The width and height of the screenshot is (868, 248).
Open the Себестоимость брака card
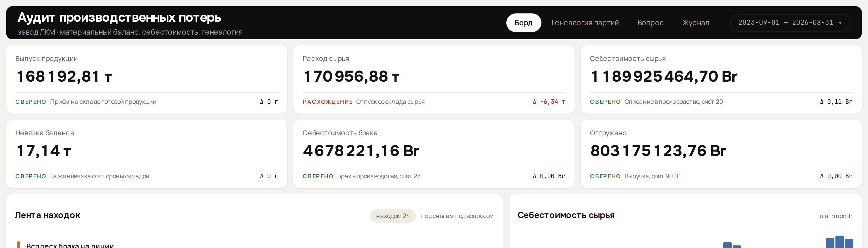coord(434,154)
